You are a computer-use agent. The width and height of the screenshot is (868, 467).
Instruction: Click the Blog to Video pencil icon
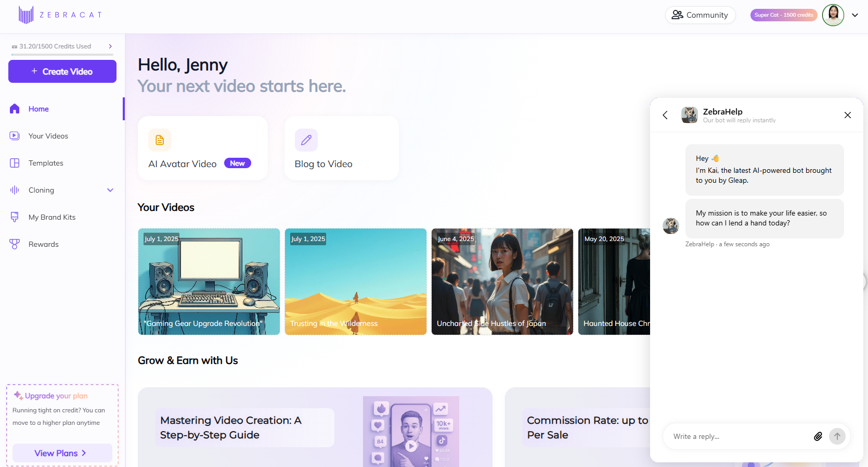[x=306, y=140]
